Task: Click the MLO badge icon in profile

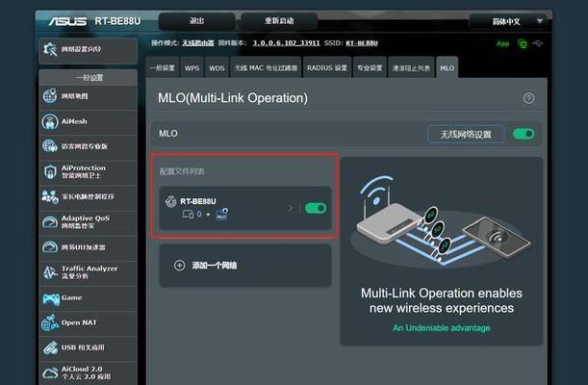Action: click(222, 214)
